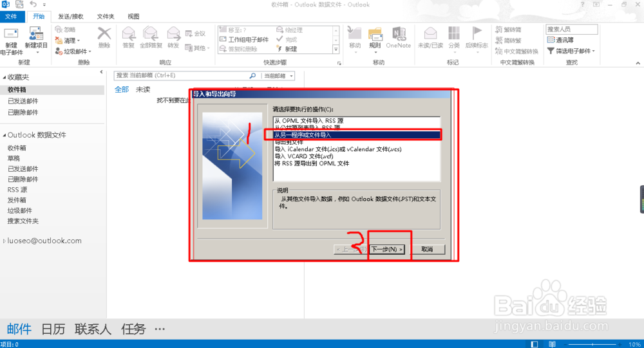Open the Rules dropdown

coord(375,41)
